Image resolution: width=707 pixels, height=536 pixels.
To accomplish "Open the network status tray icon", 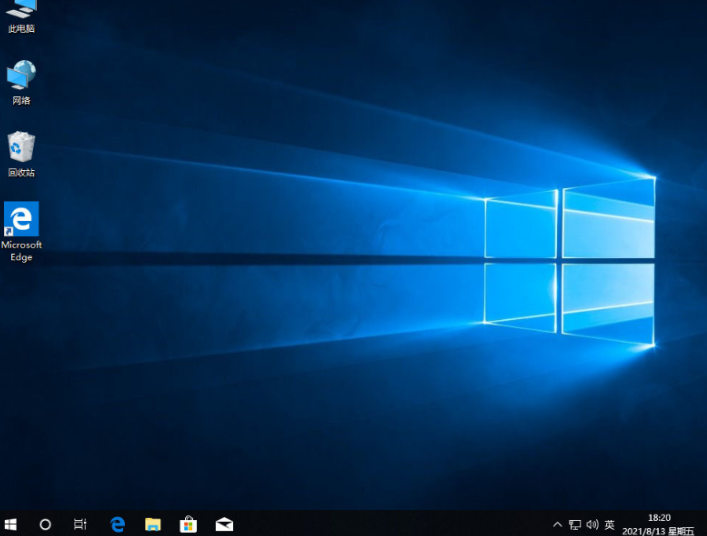I will (575, 524).
